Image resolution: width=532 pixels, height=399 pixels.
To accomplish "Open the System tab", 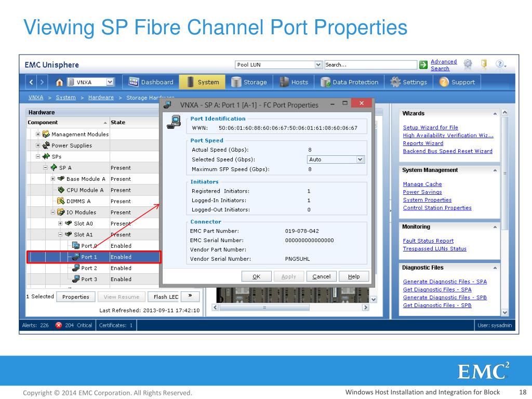I will click(202, 82).
